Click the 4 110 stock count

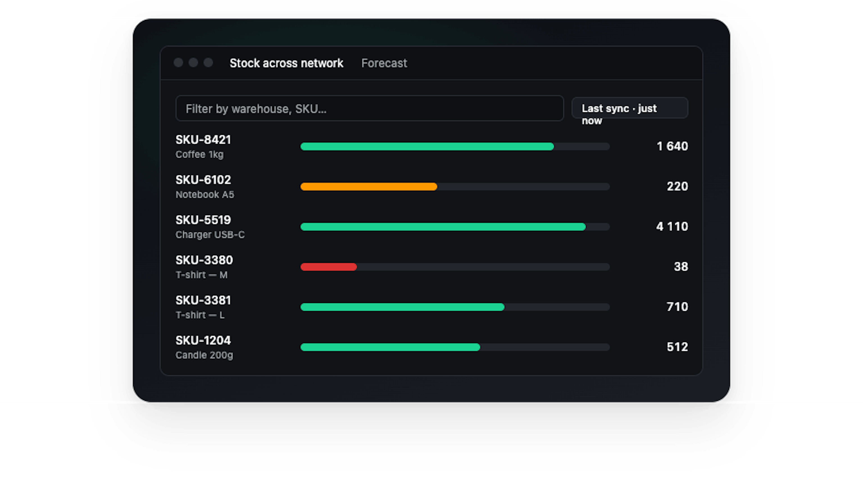[x=672, y=226]
